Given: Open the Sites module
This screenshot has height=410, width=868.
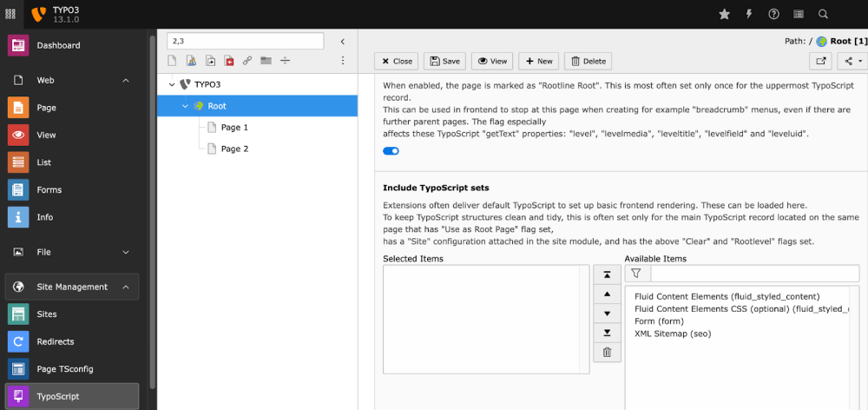Looking at the screenshot, I should tap(72, 314).
